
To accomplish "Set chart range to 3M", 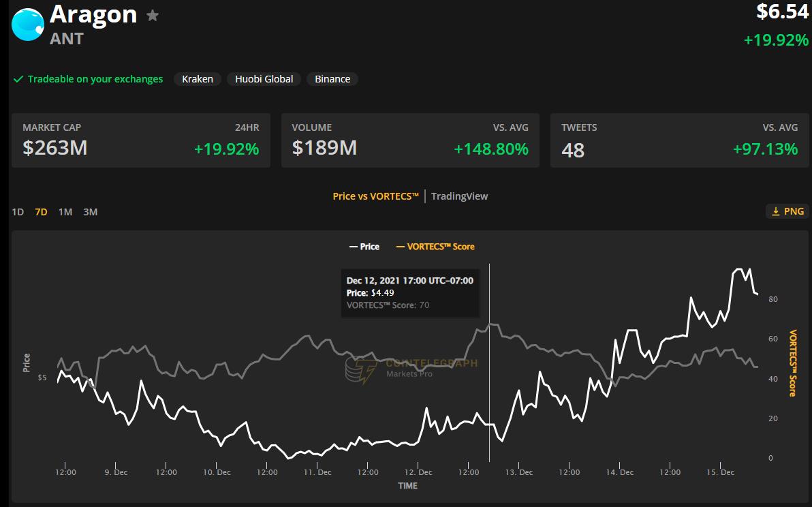I will [90, 212].
